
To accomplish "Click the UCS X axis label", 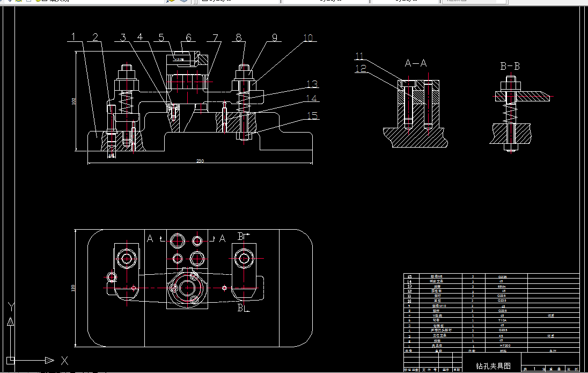I will pos(64,361).
